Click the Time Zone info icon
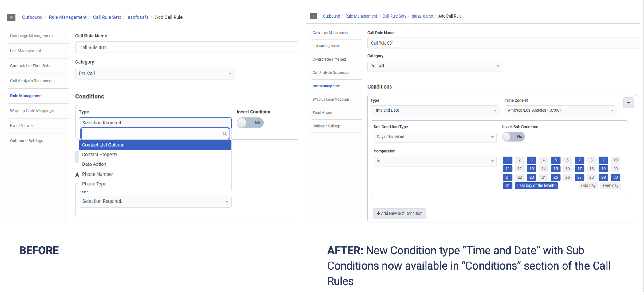644x292 pixels. [x=526, y=101]
